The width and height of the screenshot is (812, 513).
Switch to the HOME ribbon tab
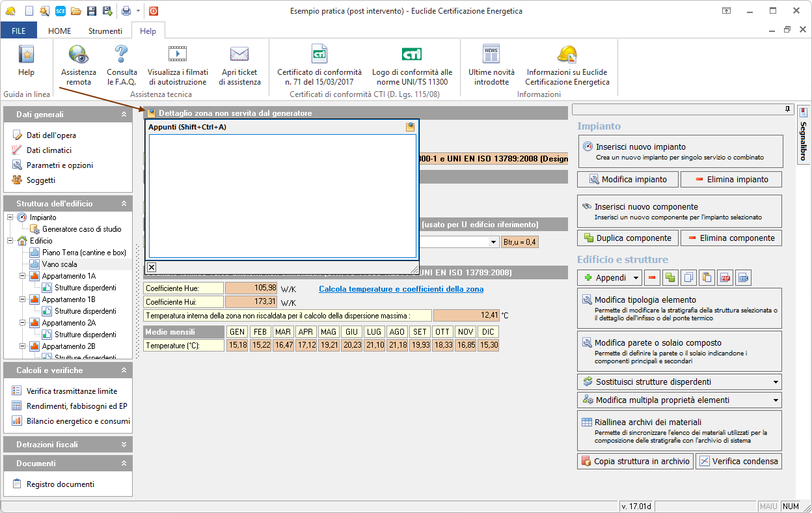[59, 31]
